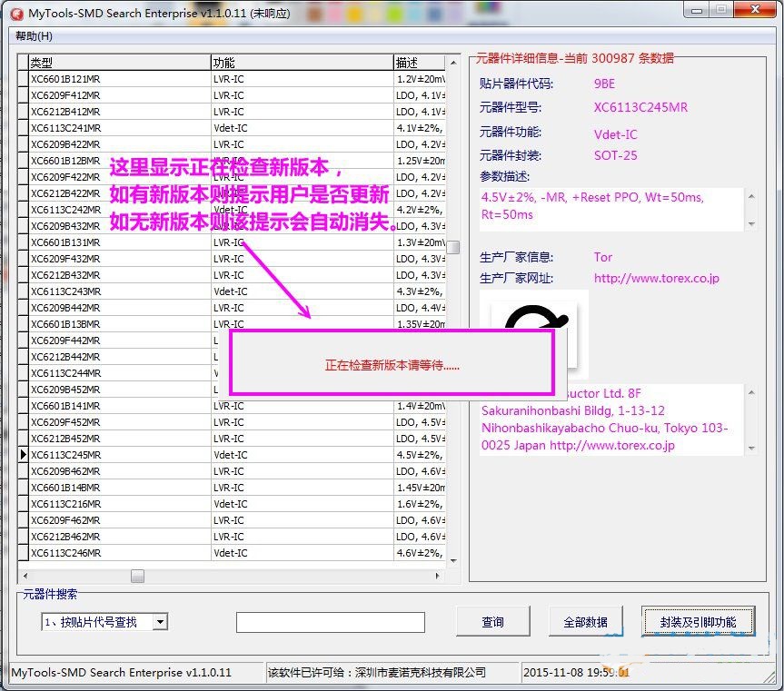Close the MyTools-SMD Search window
The width and height of the screenshot is (784, 691).
(755, 9)
